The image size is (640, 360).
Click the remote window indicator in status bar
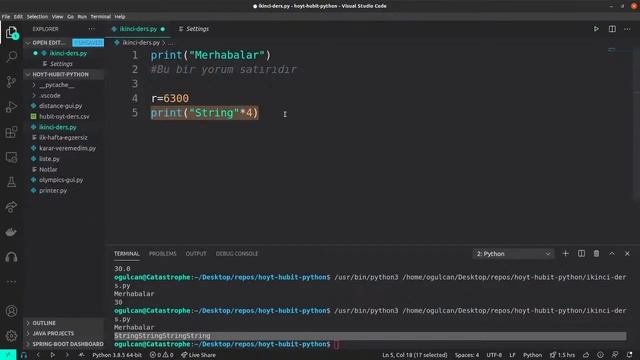[8, 355]
